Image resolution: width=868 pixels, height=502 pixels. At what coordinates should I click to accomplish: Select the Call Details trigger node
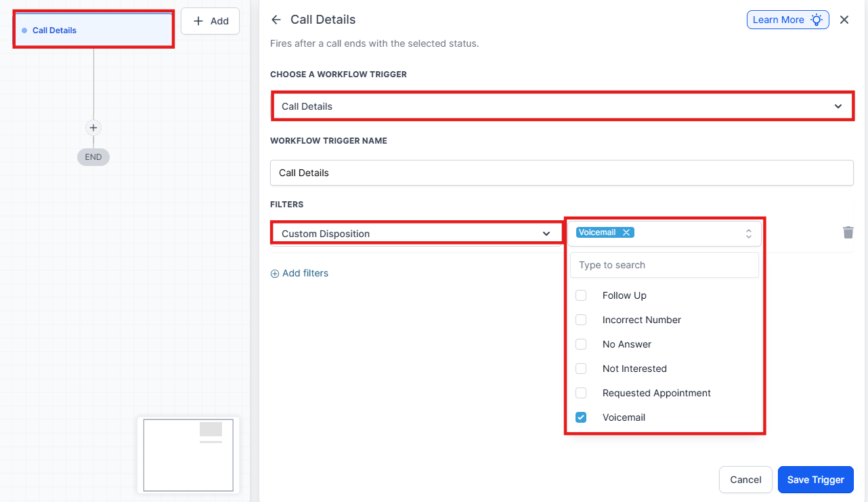93,30
